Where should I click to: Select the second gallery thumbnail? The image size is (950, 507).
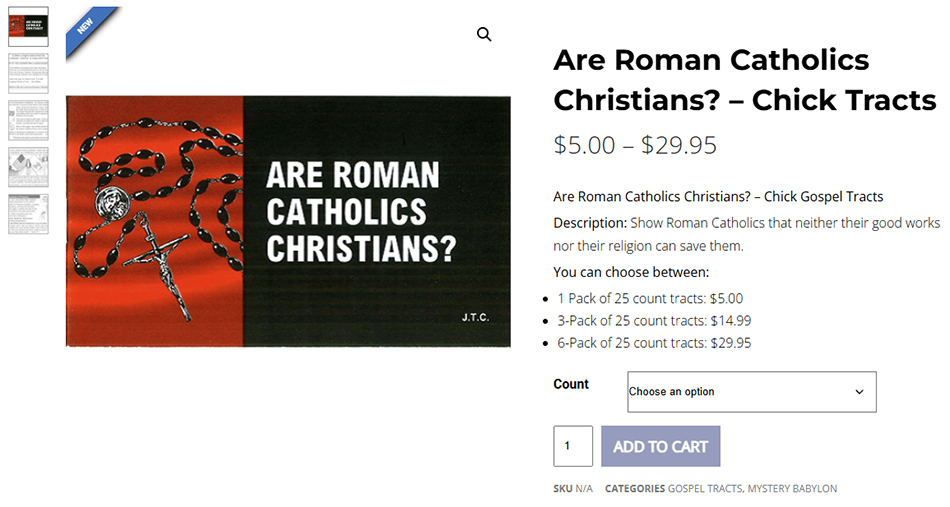pos(28,73)
